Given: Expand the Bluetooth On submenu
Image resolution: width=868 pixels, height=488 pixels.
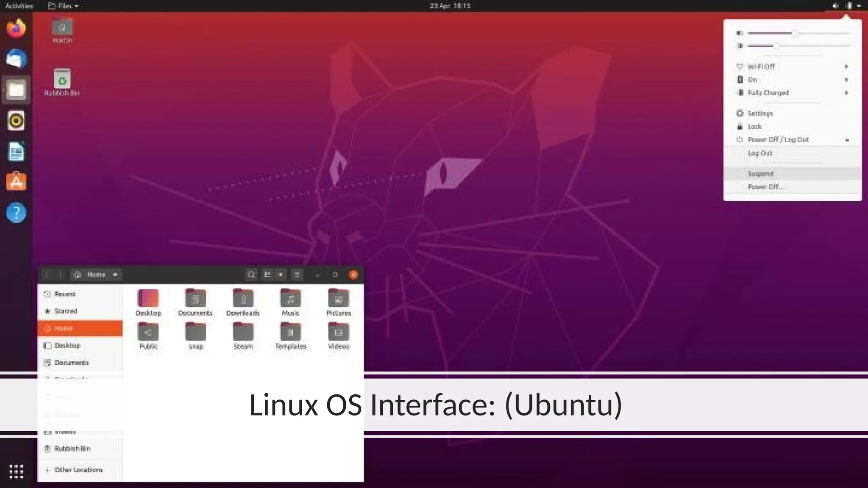Looking at the screenshot, I should coord(792,80).
